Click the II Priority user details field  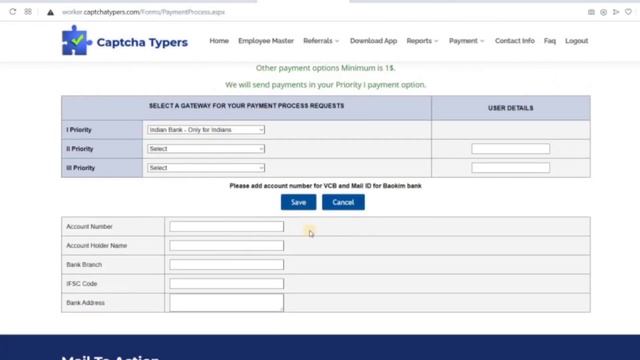click(x=511, y=149)
